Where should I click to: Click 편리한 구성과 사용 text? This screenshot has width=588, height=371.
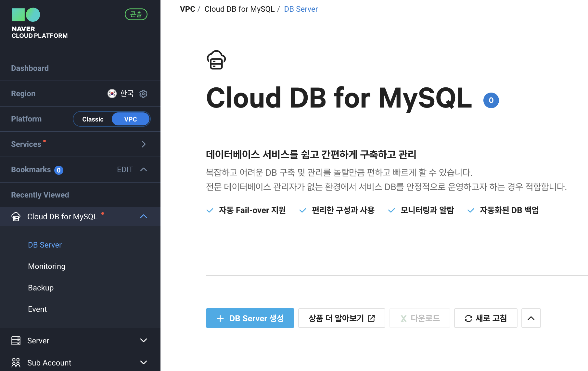coord(343,210)
